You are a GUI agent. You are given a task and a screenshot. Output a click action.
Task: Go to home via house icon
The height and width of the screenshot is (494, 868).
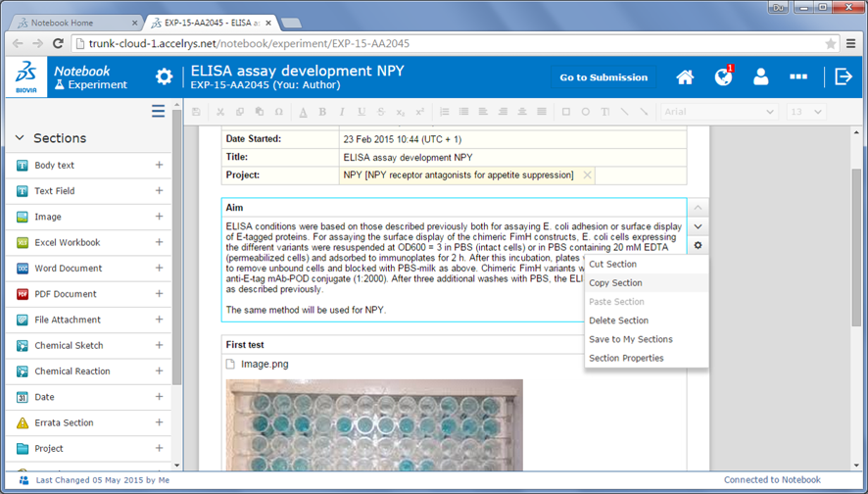685,76
